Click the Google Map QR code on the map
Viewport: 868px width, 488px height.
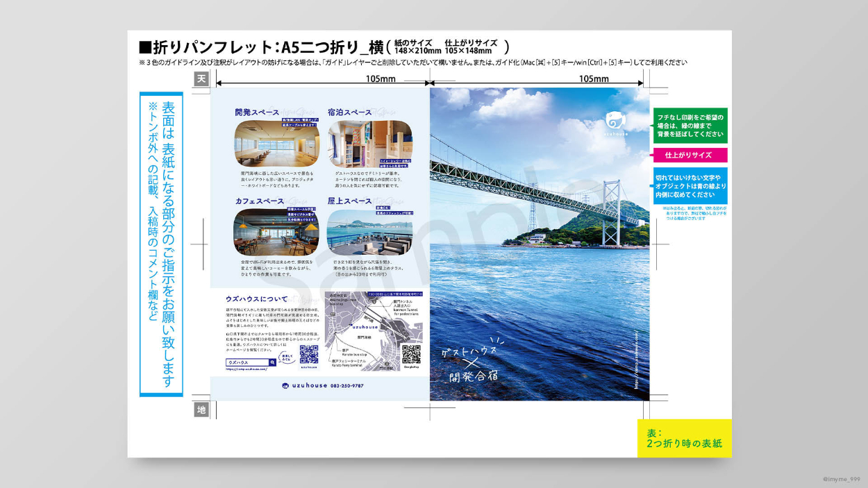click(x=411, y=354)
